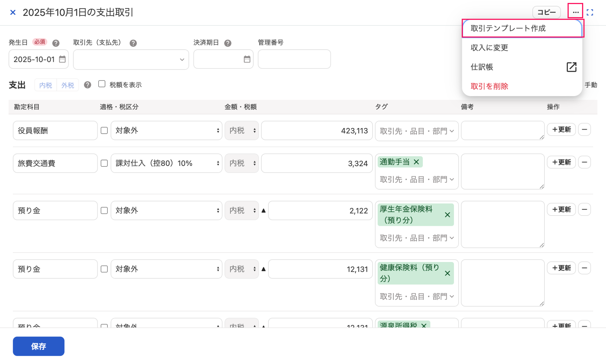Open 対象外 dropdown in the 2,122 預り金 row
The height and width of the screenshot is (364, 606).
click(167, 211)
